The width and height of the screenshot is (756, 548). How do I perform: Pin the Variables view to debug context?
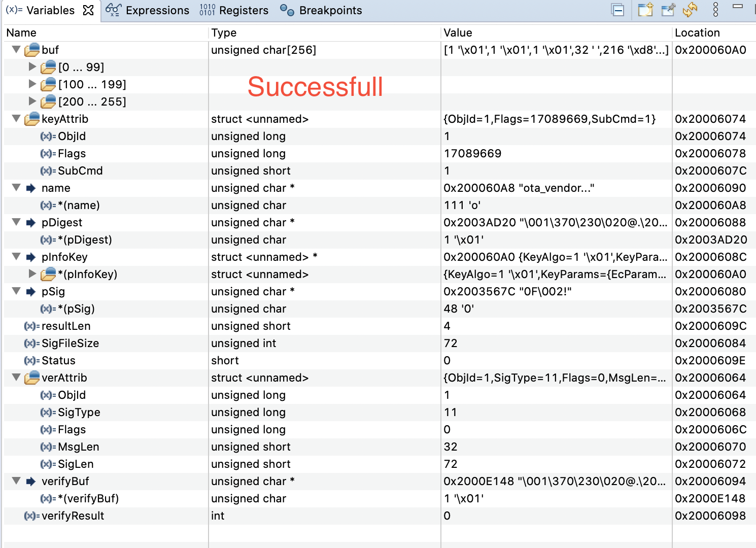tap(669, 10)
